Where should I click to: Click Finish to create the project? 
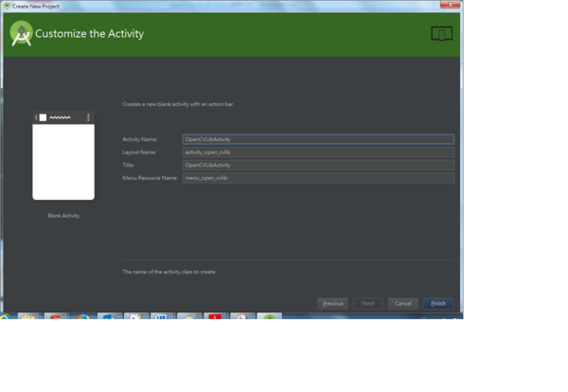click(x=438, y=303)
